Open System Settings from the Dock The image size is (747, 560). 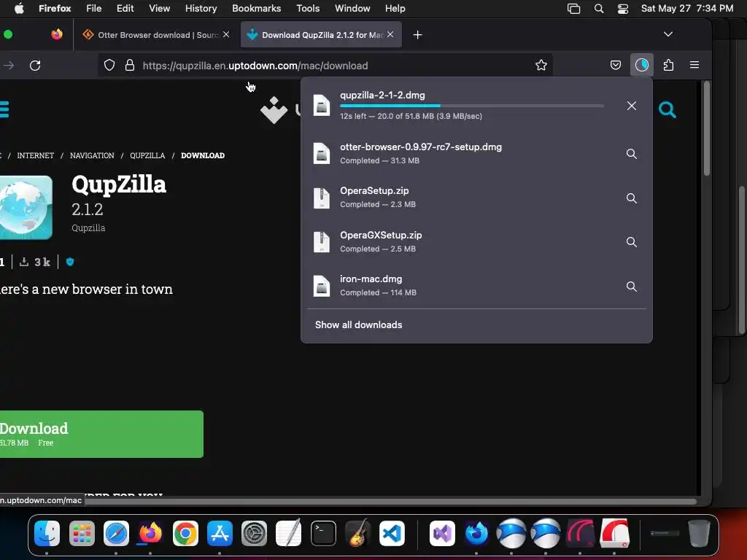point(254,533)
